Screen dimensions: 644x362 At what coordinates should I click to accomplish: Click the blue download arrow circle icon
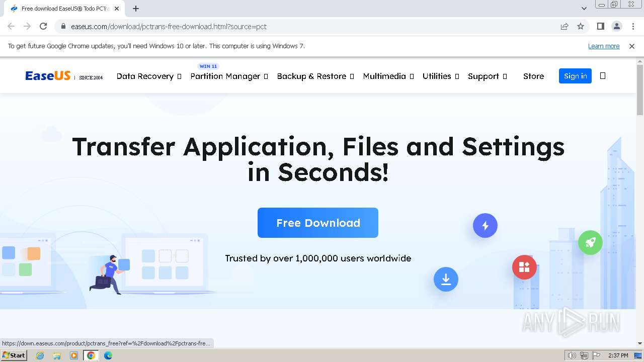point(446,279)
